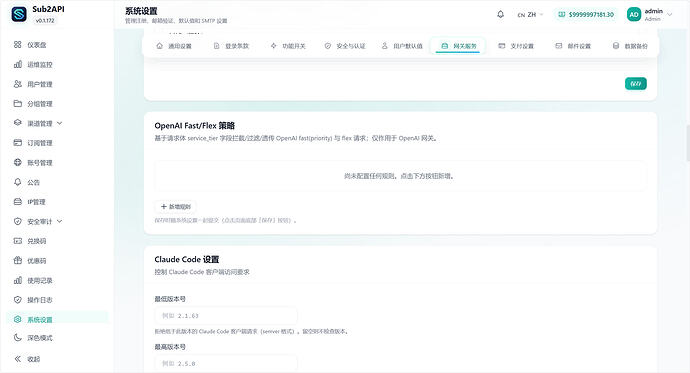Click the OpenAI Fast/Flex 策略 heading
690x373 pixels.
195,125
